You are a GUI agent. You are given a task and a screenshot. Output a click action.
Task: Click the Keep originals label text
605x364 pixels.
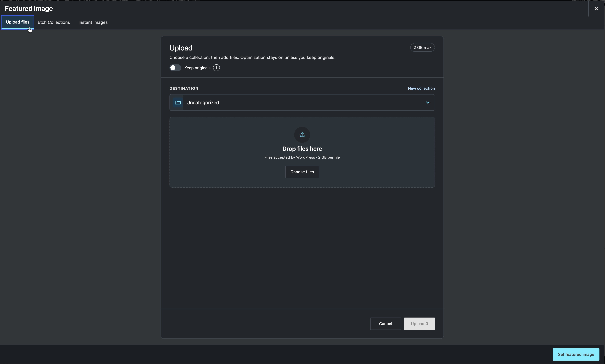click(197, 68)
